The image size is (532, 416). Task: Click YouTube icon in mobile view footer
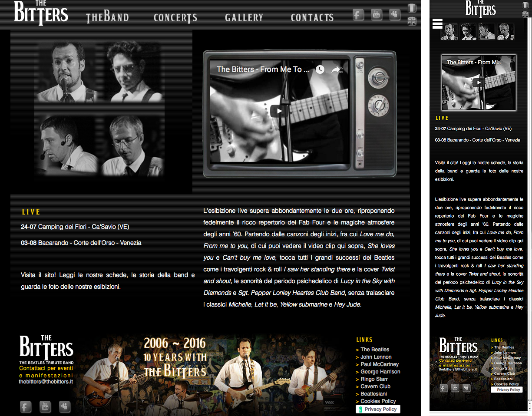click(x=455, y=388)
